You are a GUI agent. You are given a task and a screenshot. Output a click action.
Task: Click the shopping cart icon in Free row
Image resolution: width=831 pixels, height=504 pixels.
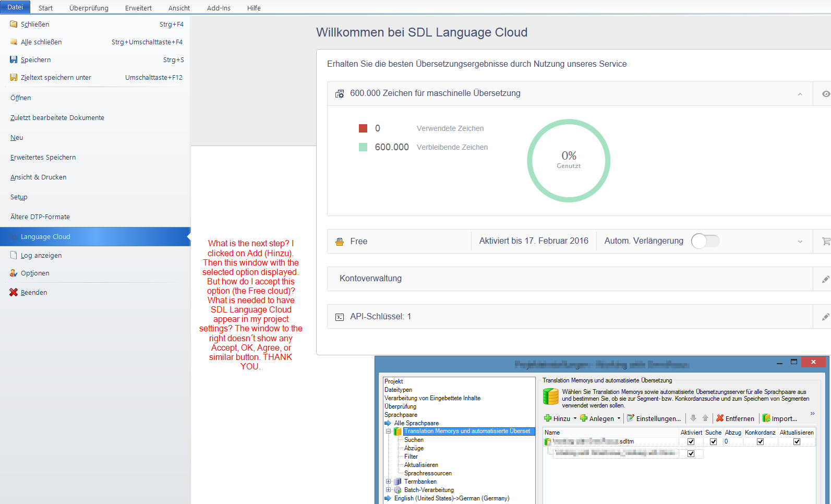[825, 242]
